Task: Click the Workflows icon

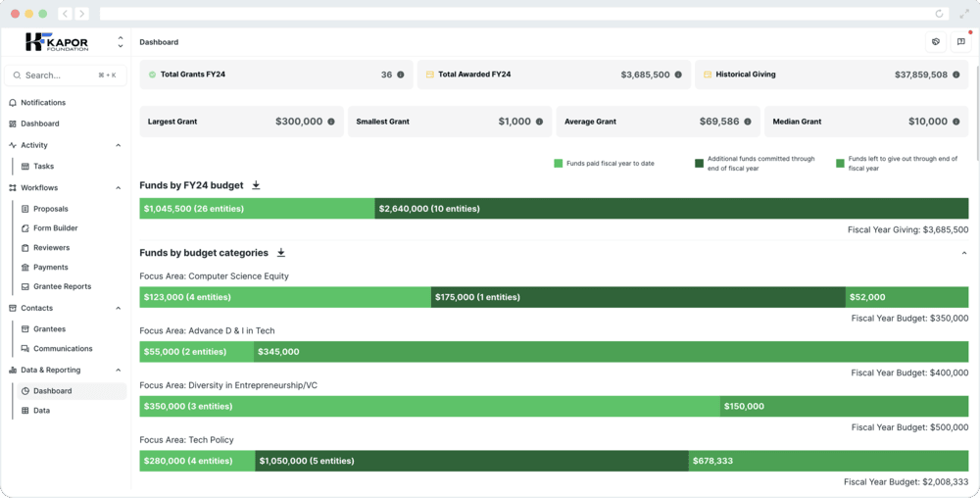Action: [13, 187]
